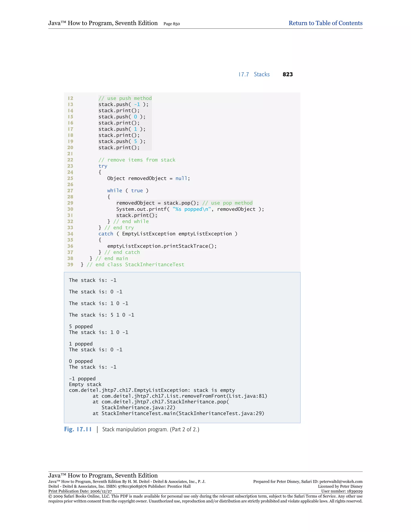Click the Fig. 17.11 caption label
Image resolution: width=411 pixels, height=532 pixels.
tap(78, 429)
